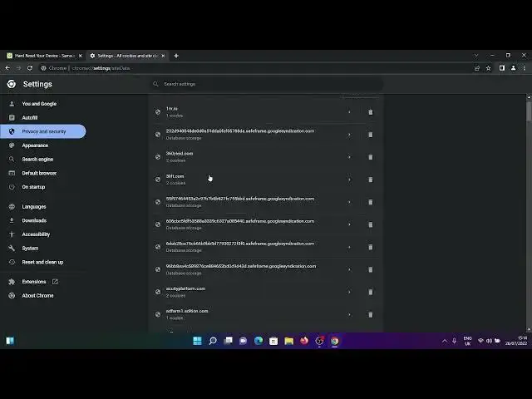The image size is (532, 399).
Task: Expand acuityplatform.com cookie details
Action: pos(349,292)
